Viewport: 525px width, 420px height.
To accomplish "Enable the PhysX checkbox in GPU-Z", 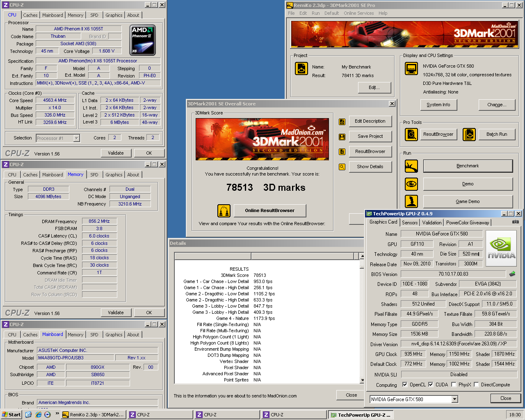I will click(454, 385).
